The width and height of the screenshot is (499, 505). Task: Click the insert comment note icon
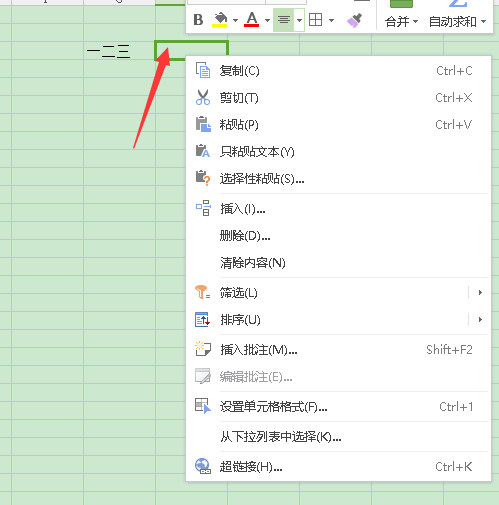203,349
